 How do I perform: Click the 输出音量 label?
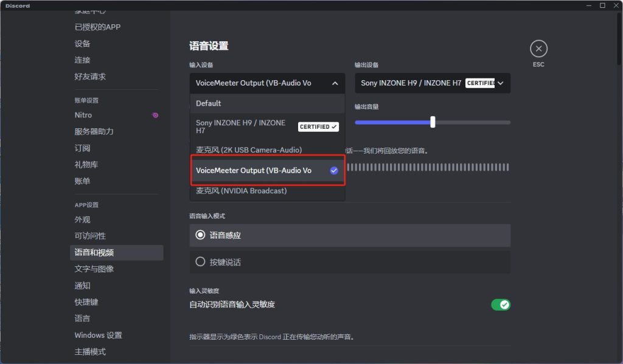point(367,107)
